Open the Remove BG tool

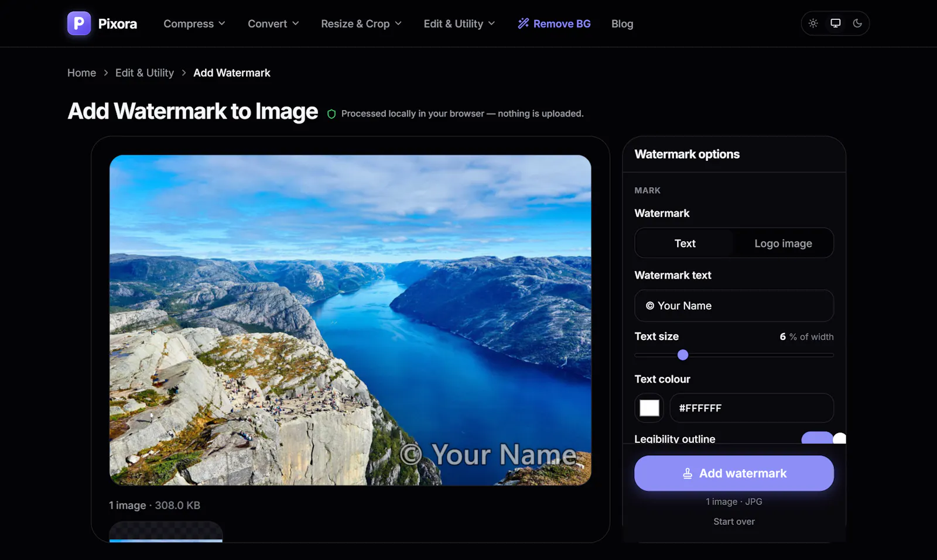(x=554, y=24)
